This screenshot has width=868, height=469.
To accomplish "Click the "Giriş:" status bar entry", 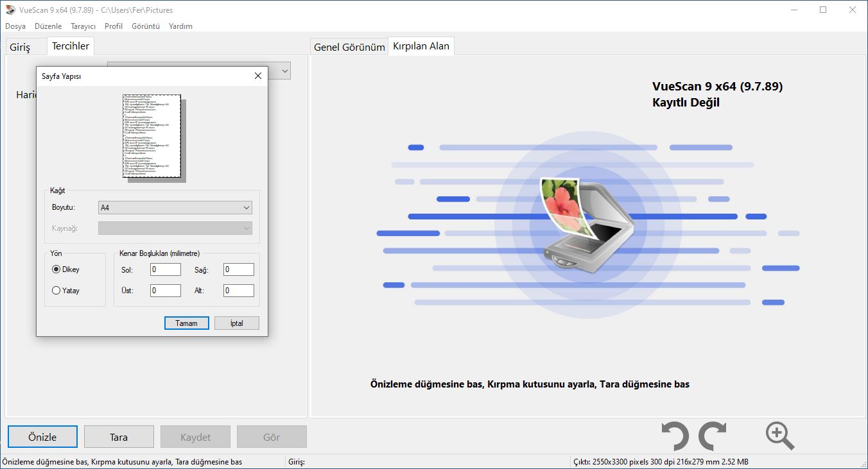I will click(x=297, y=461).
